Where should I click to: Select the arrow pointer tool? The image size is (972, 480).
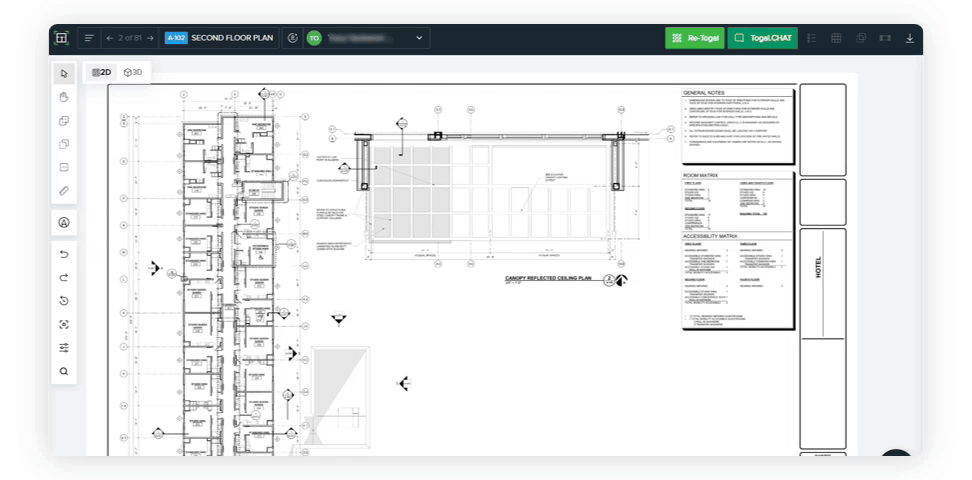64,73
